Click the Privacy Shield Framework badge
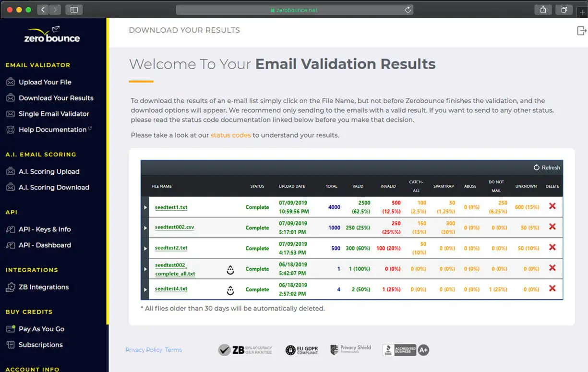Image resolution: width=588 pixels, height=372 pixels. [350, 349]
